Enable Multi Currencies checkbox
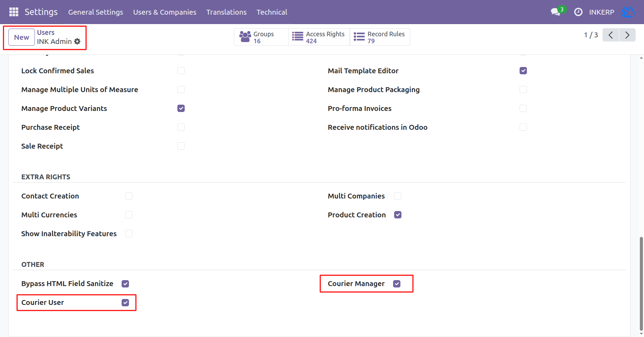The width and height of the screenshot is (644, 337). (129, 215)
